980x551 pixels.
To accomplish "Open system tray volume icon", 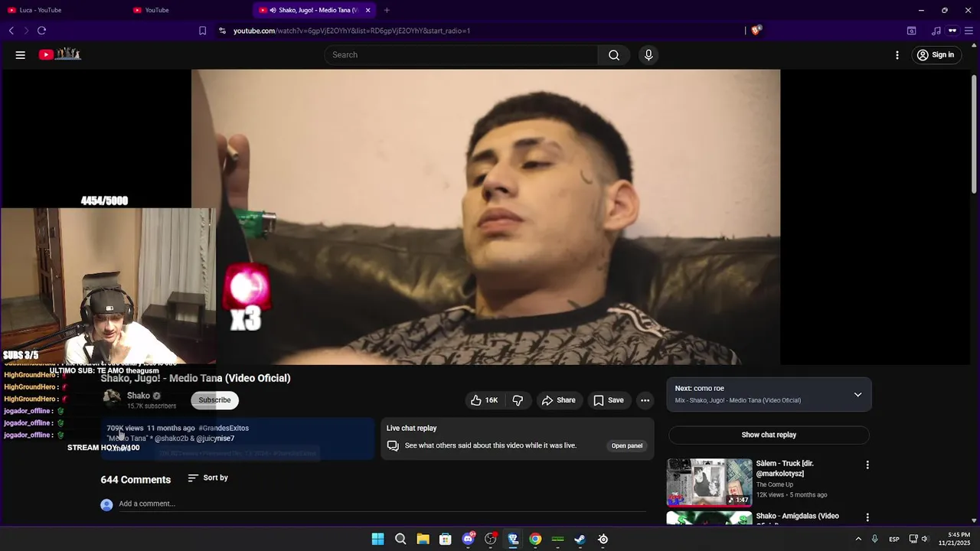I will (x=925, y=540).
